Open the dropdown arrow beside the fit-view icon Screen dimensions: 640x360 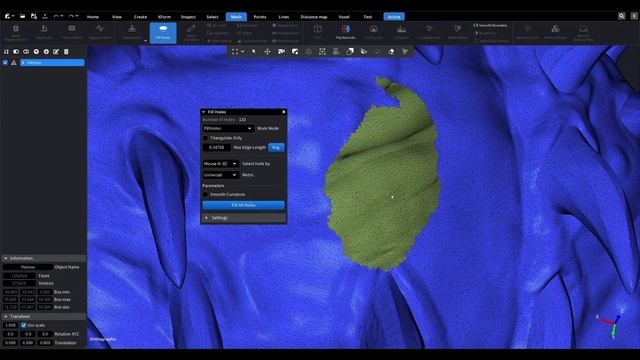(x=242, y=51)
